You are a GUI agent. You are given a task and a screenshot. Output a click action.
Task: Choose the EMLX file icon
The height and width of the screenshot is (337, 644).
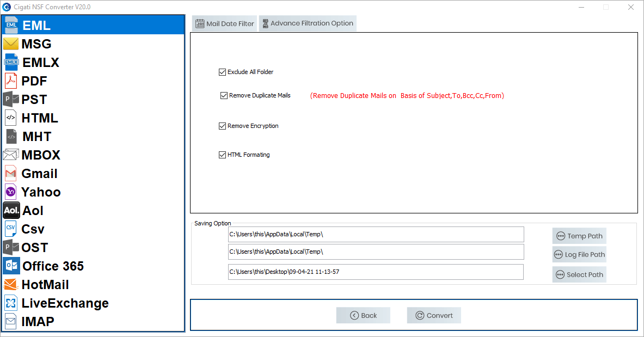(x=11, y=62)
